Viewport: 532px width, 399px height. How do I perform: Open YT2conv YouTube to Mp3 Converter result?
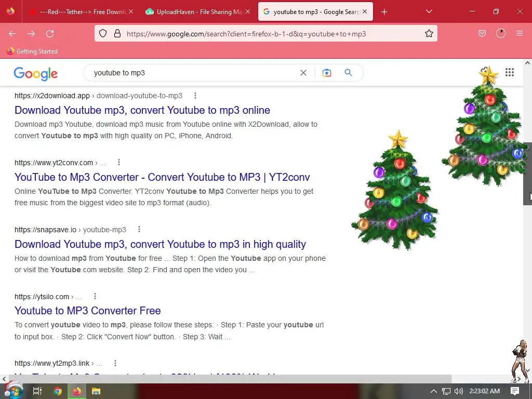(162, 177)
